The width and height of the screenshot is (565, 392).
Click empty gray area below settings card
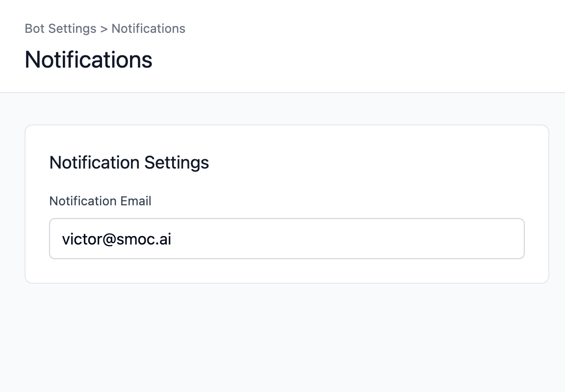(x=286, y=338)
